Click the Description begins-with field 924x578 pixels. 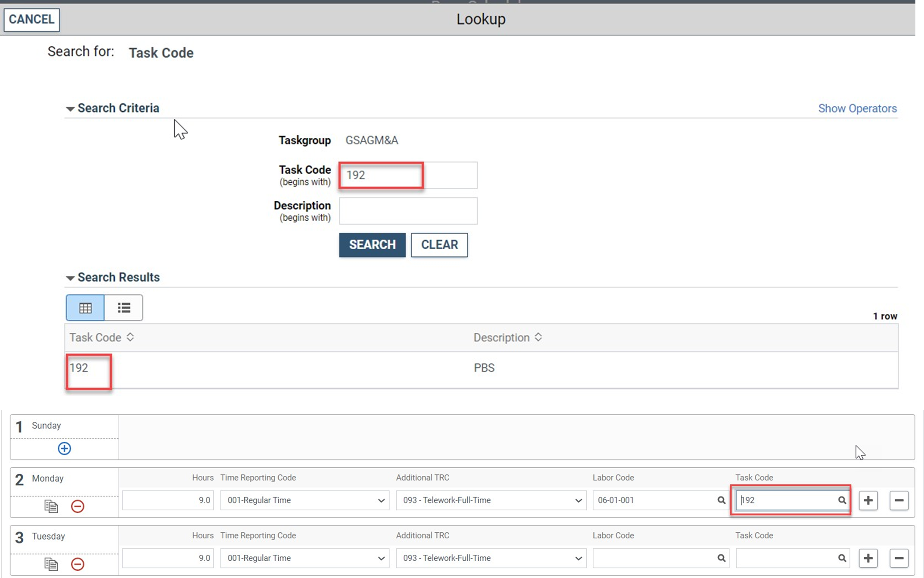pos(408,211)
